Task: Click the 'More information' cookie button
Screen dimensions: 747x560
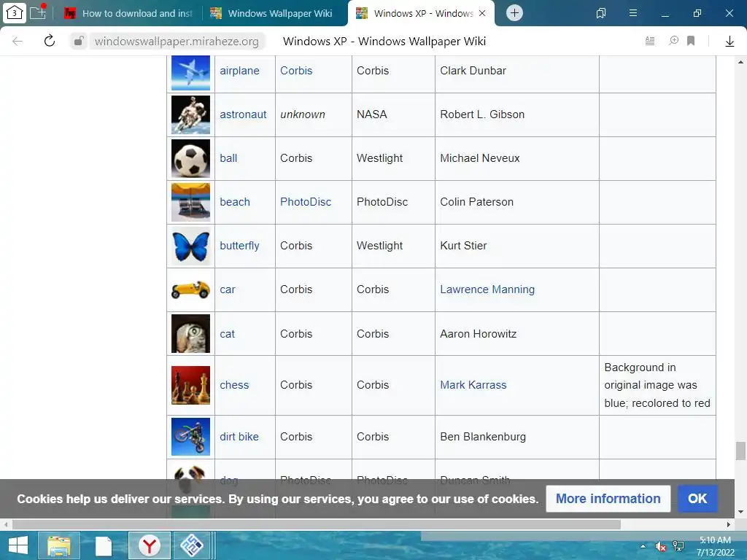Action: point(608,499)
